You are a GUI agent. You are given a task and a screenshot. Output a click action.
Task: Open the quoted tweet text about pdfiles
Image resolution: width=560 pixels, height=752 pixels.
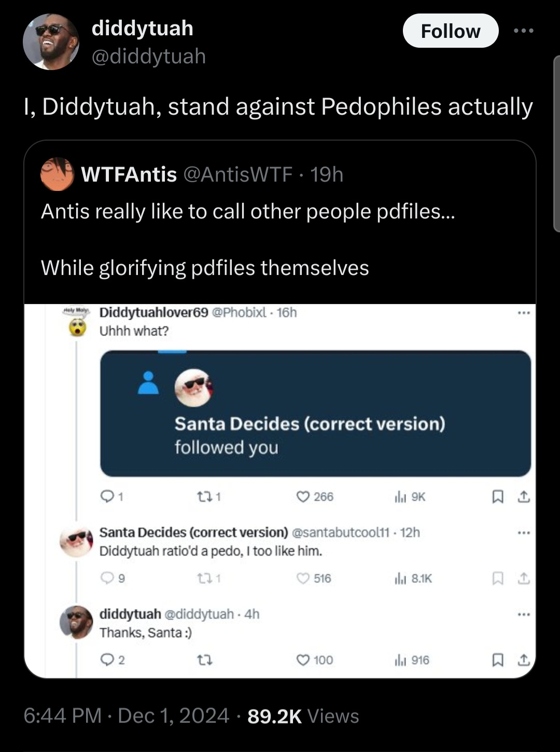(248, 239)
